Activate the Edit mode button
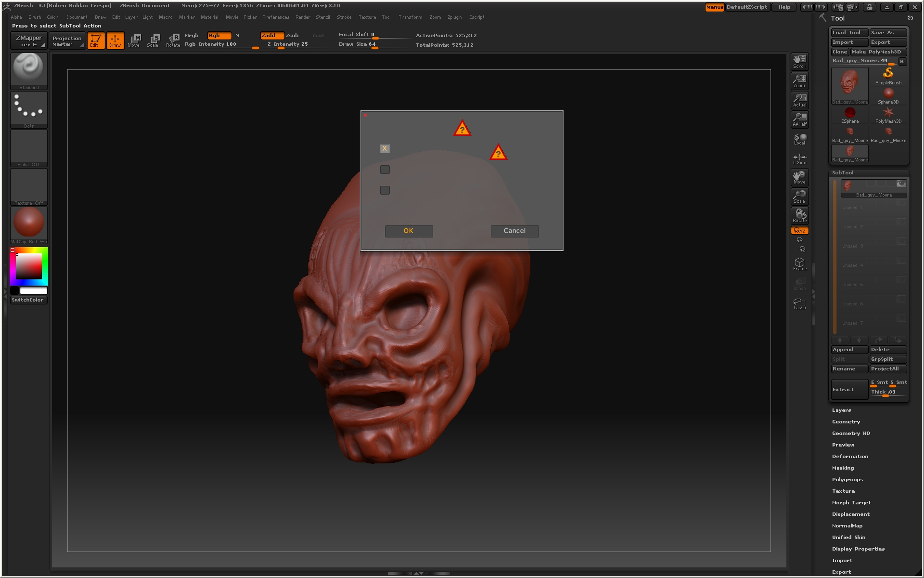924x578 pixels. pyautogui.click(x=96, y=40)
